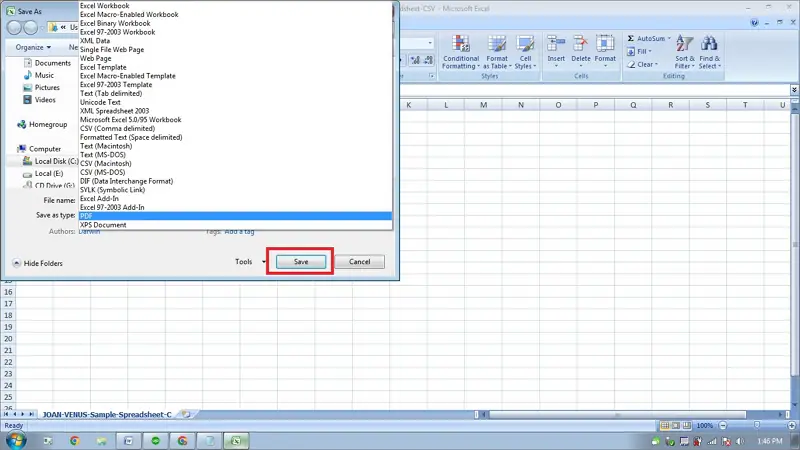Click the Insert cells icon

556,44
